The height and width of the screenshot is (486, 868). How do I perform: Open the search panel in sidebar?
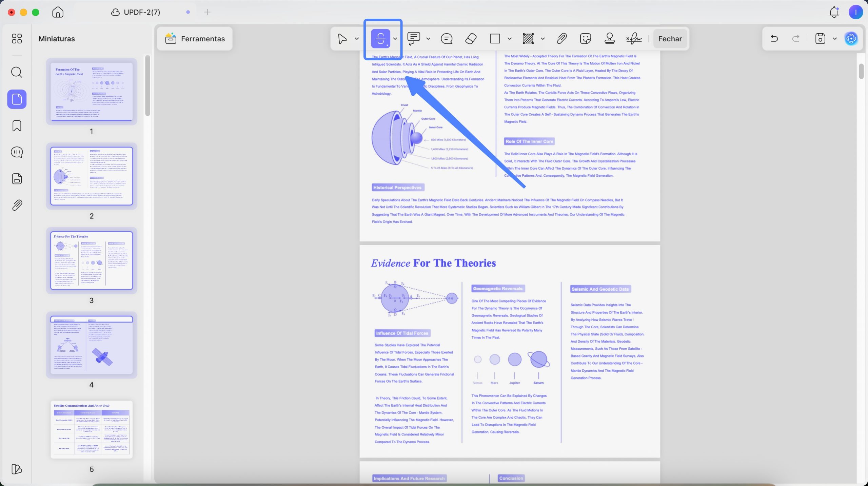click(17, 72)
